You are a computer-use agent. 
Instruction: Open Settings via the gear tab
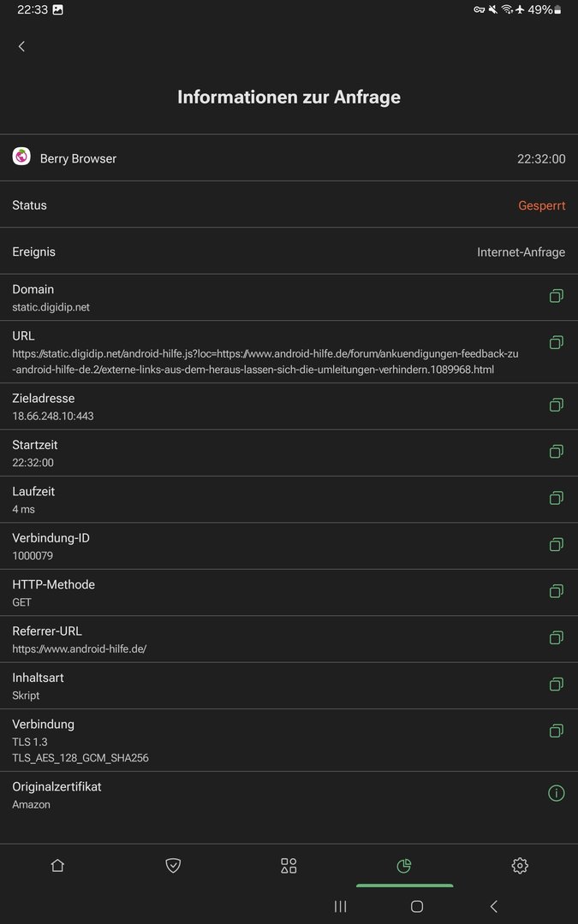click(520, 866)
